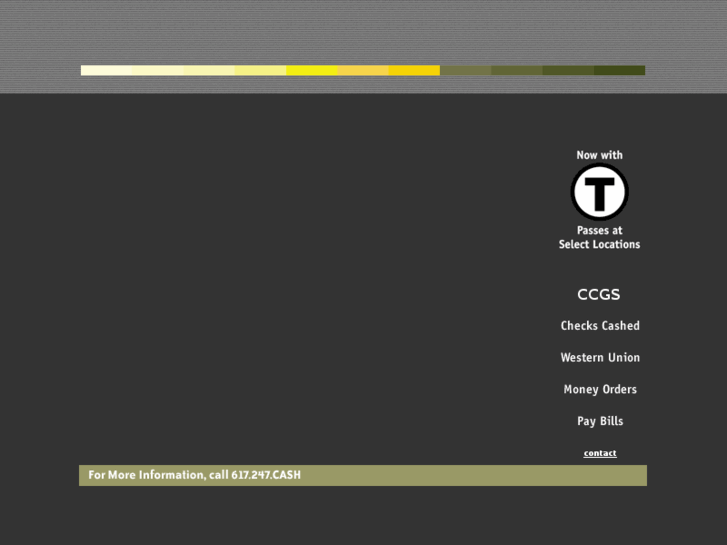Click the CCGS heading
This screenshot has width=727, height=545.
click(x=599, y=295)
